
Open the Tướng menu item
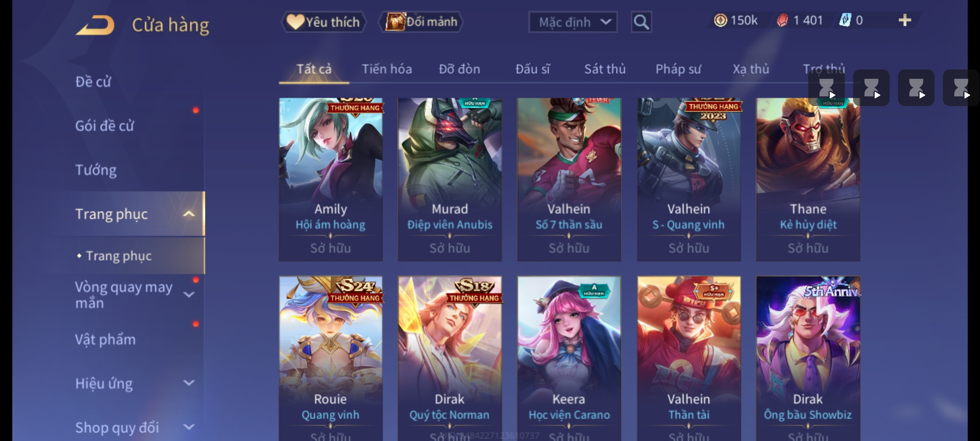coord(96,170)
